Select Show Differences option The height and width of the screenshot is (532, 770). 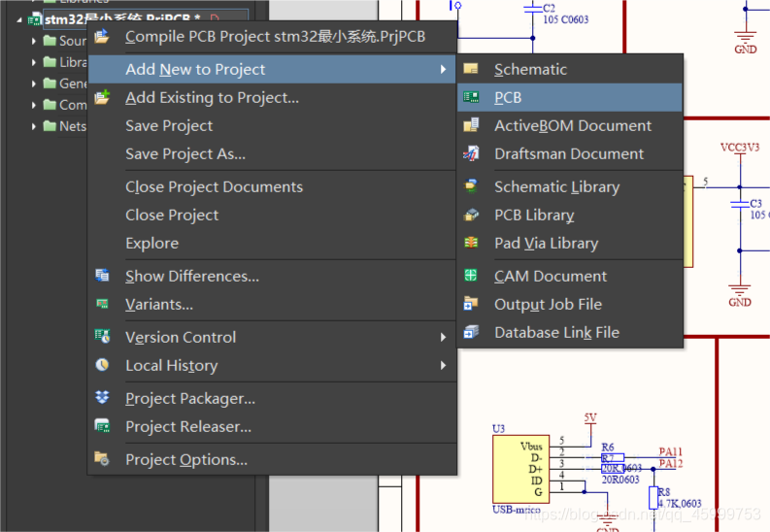click(191, 276)
